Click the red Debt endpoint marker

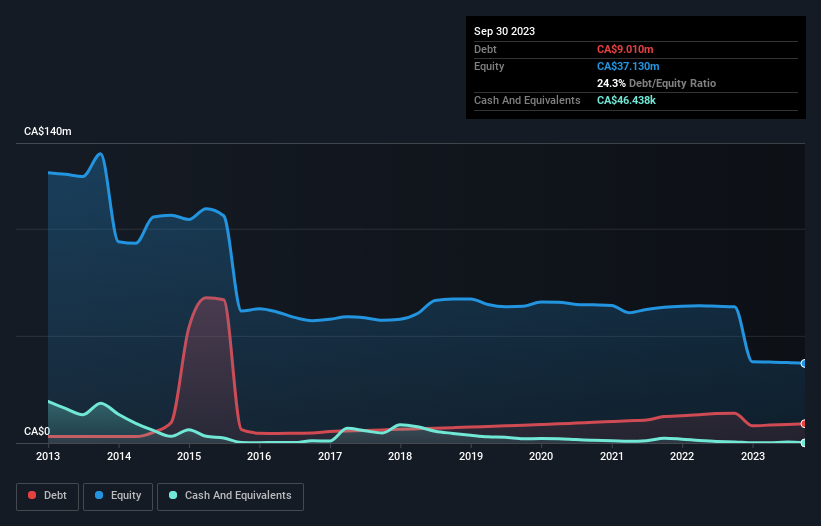[x=804, y=423]
